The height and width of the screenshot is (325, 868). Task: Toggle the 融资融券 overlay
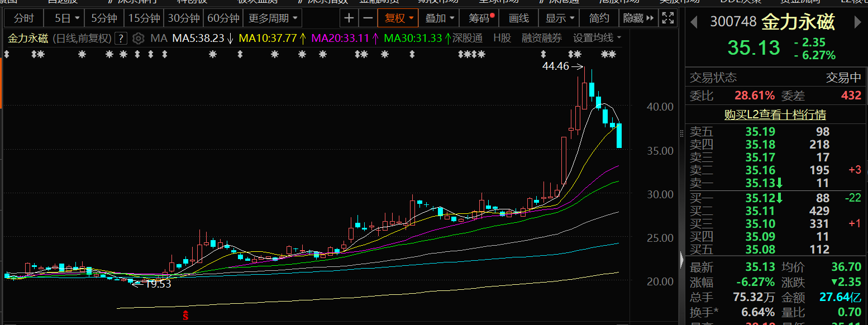click(542, 39)
